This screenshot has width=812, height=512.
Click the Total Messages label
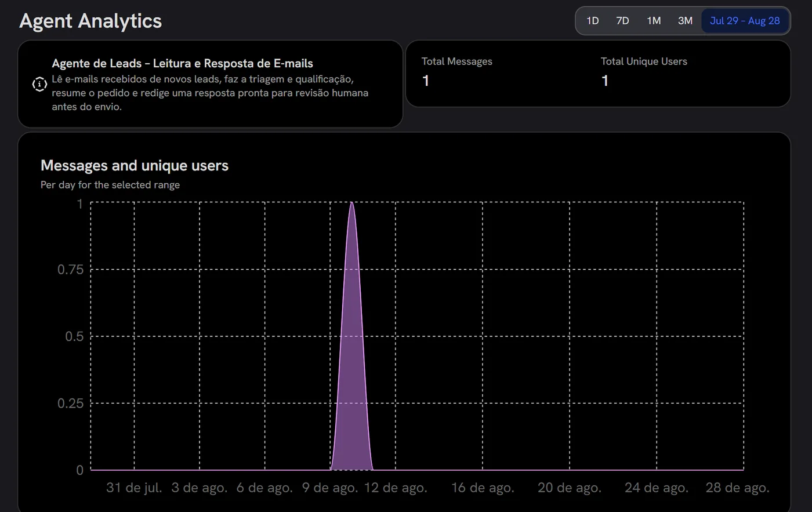456,61
